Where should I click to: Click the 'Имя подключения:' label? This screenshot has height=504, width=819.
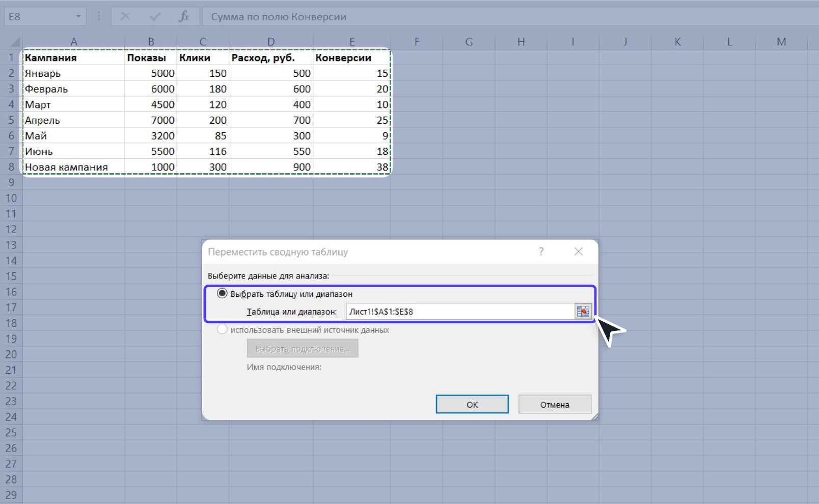pyautogui.click(x=284, y=367)
